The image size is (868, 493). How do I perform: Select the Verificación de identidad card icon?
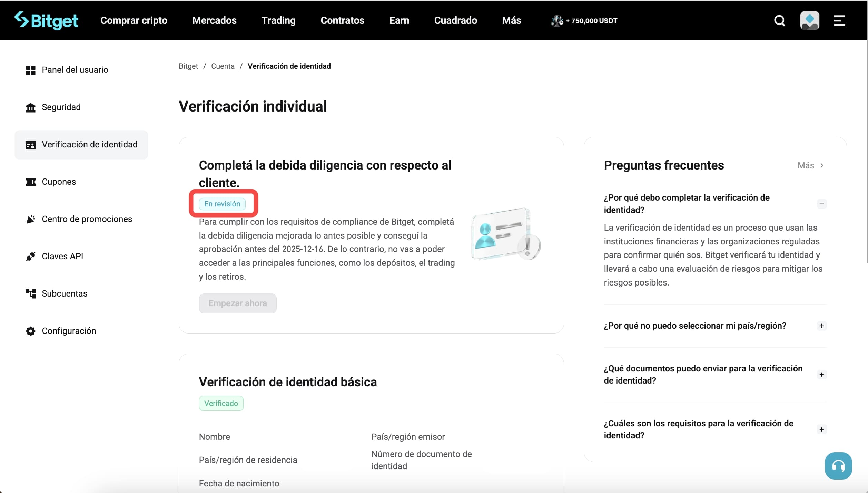pos(31,145)
